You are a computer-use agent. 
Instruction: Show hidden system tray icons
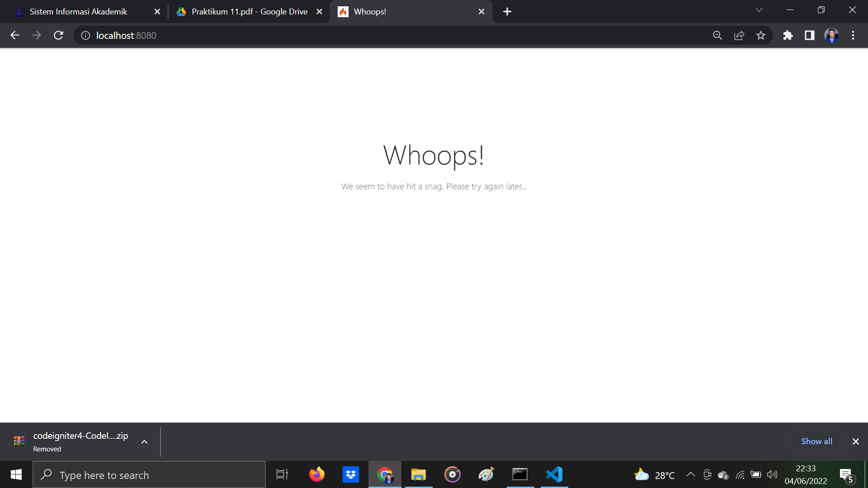tap(690, 474)
